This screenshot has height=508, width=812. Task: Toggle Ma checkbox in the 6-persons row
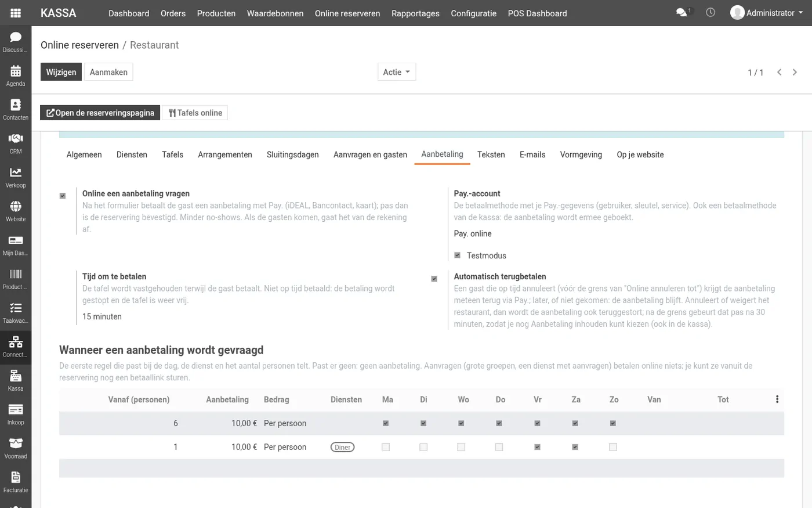coord(386,423)
